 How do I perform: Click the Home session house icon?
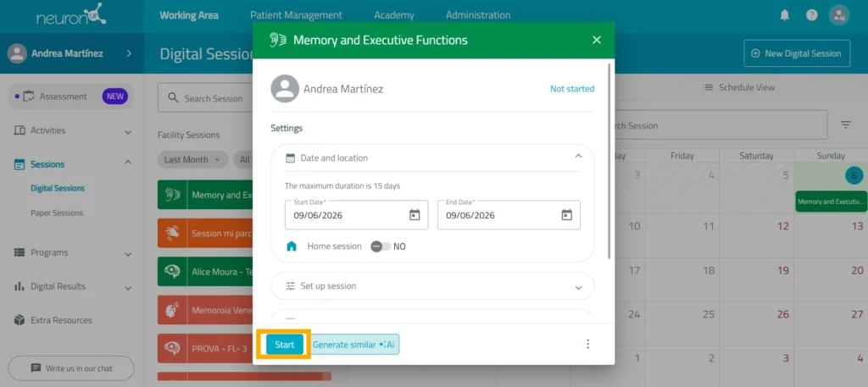pyautogui.click(x=292, y=246)
